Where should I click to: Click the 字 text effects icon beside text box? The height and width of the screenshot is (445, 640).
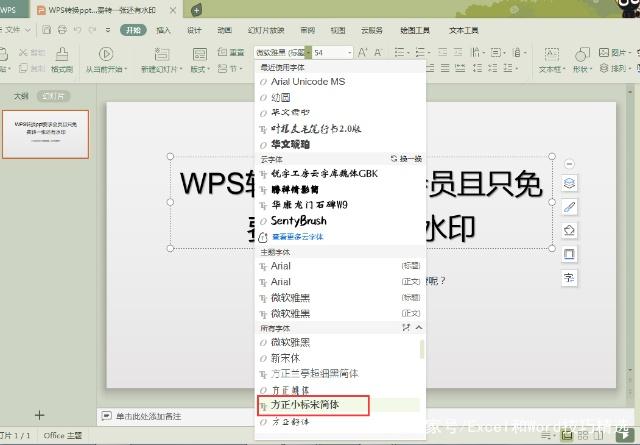click(x=569, y=278)
